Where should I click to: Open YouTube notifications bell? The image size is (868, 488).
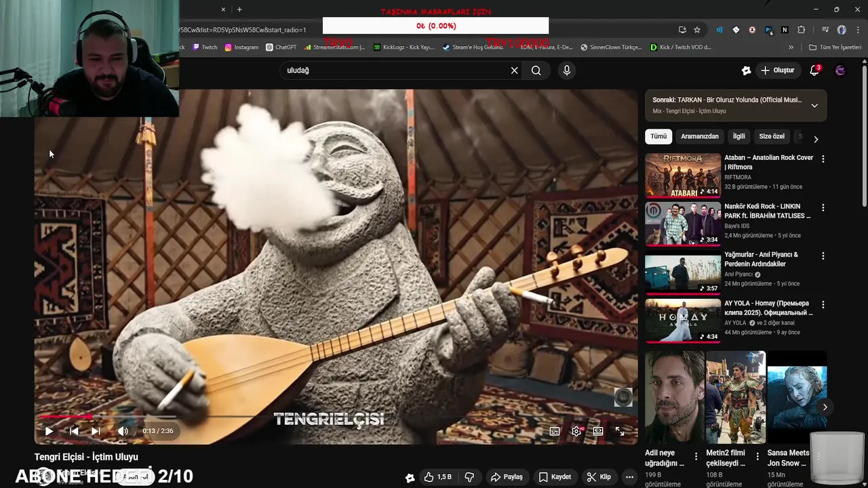click(x=814, y=70)
